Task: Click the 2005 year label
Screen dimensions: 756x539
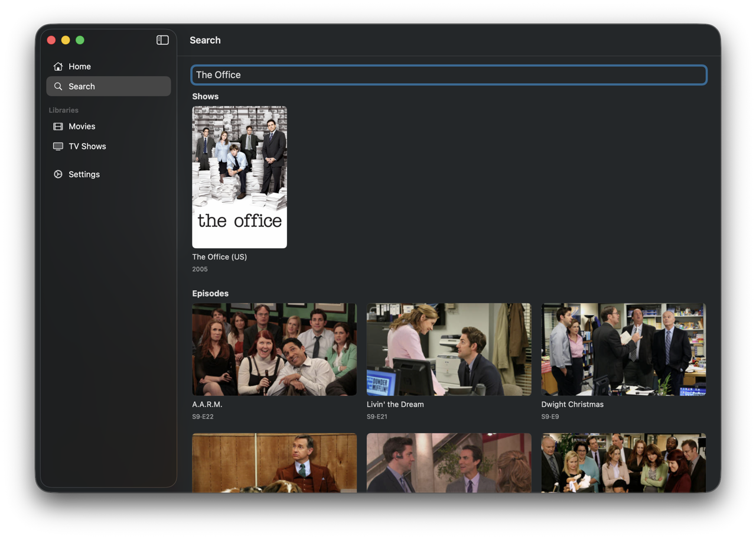Action: [200, 269]
